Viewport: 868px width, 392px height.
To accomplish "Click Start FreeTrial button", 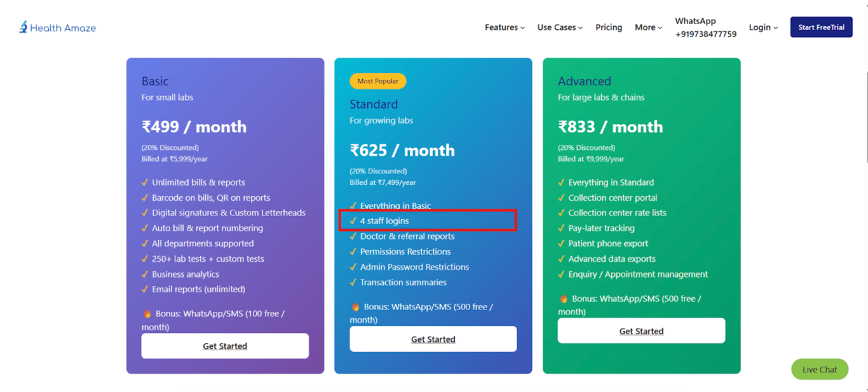I will [821, 27].
